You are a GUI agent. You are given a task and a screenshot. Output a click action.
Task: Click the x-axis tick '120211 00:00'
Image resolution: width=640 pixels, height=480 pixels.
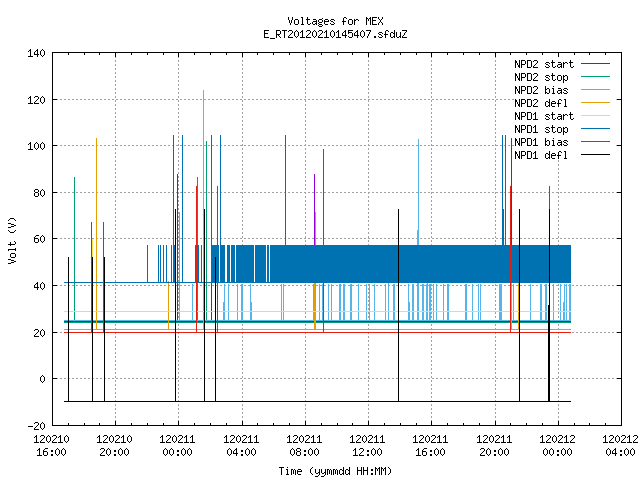[177, 446]
